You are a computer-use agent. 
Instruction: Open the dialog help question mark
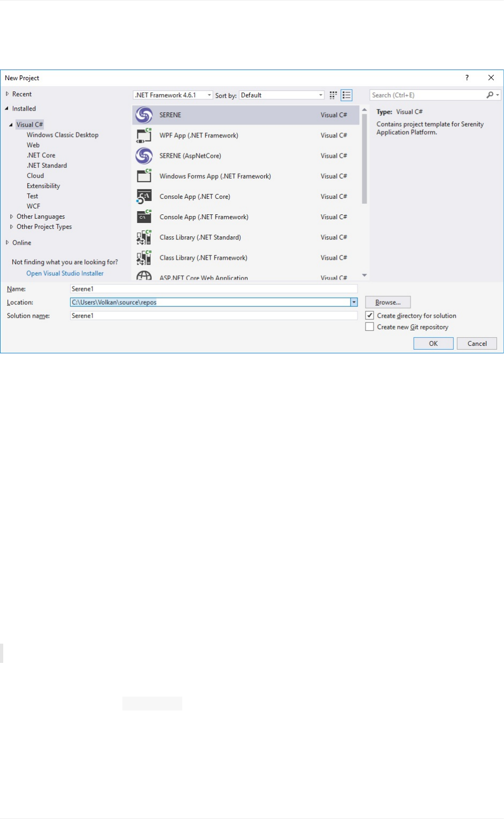467,78
